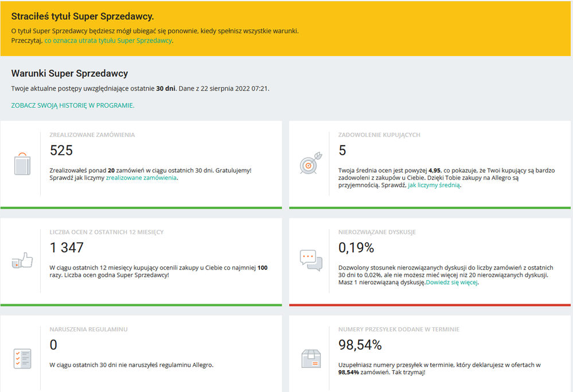Click the red progress bar under Nierozwiązane dyskusje
Screen dimensions: 573x392
(430, 305)
